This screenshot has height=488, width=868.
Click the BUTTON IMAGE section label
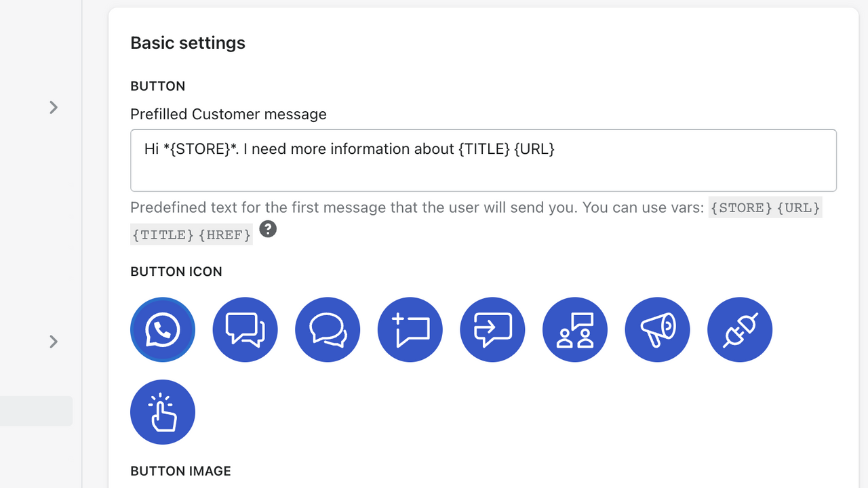coord(180,471)
